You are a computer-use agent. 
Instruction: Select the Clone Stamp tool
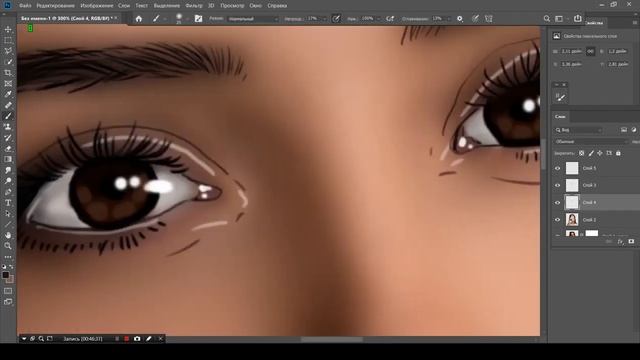click(x=8, y=127)
